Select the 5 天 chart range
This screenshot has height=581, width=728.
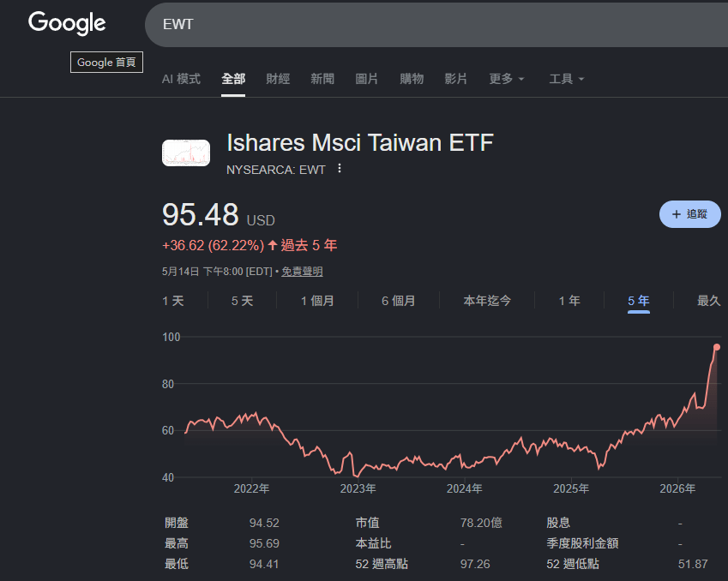[242, 301]
